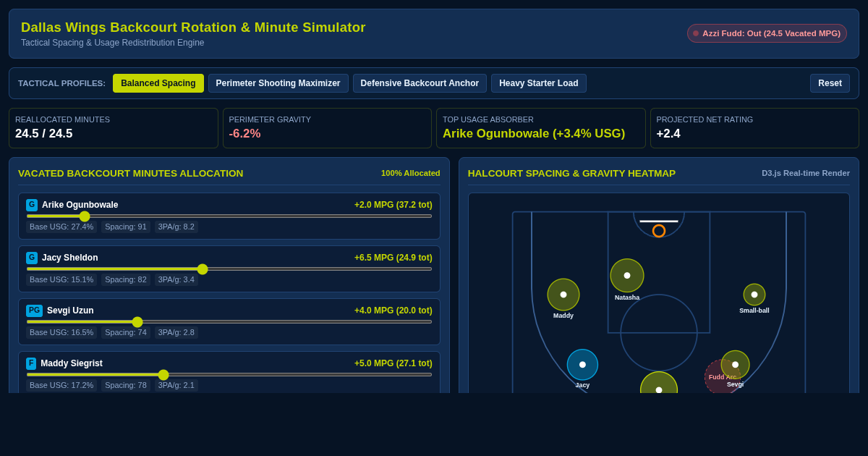The width and height of the screenshot is (868, 456).
Task: Click Maddy's 3PA/g: 2.1 chip
Action: point(176,385)
